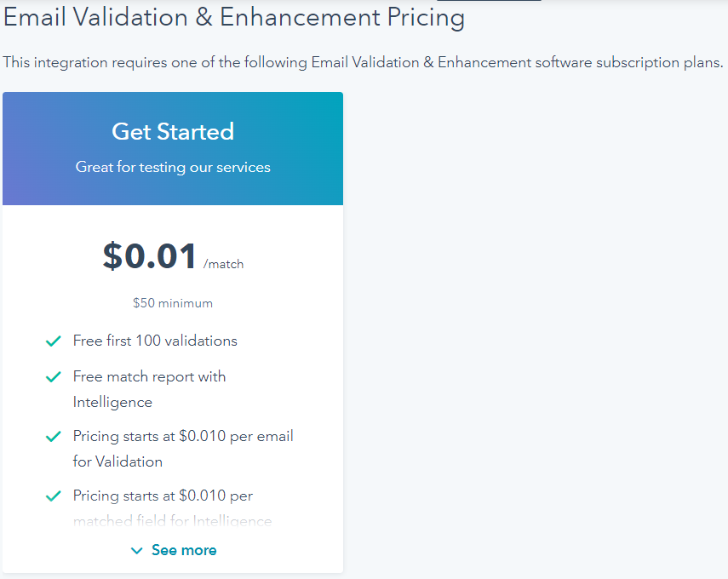Click the faded matched field for Intelligence line

(x=172, y=521)
